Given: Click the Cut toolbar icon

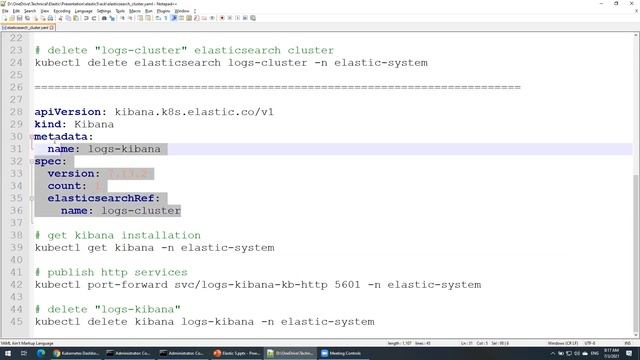Looking at the screenshot, I should point(60,18).
